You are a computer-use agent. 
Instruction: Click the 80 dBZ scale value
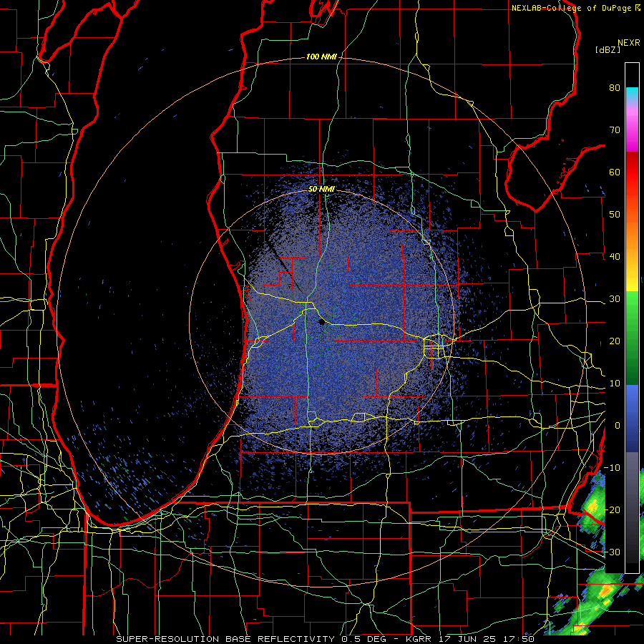coord(615,87)
